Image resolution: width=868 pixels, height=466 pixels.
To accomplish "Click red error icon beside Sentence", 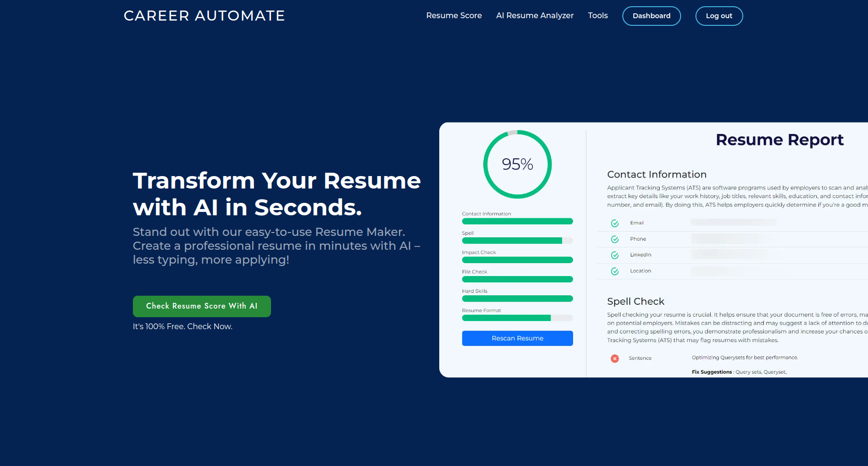I will (x=615, y=358).
